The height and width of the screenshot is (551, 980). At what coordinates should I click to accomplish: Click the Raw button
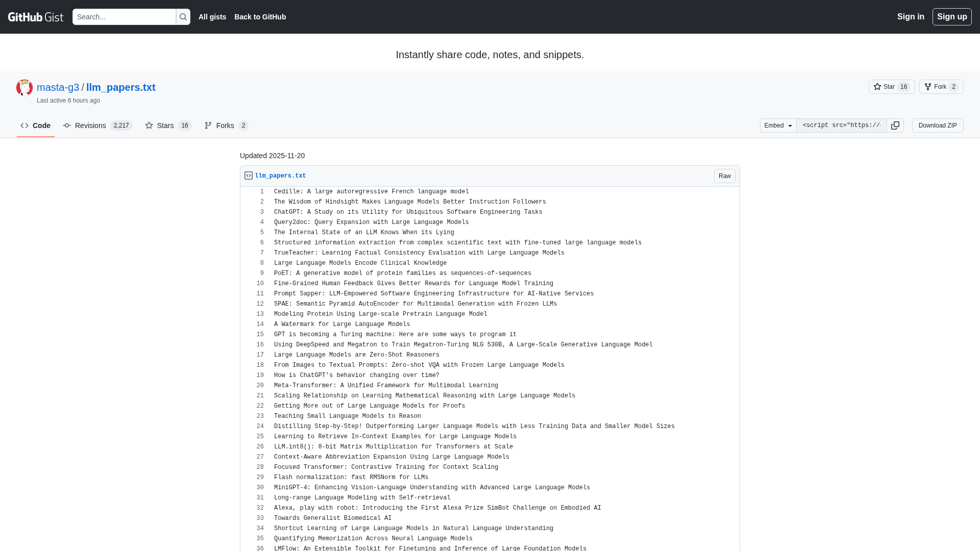click(x=724, y=176)
